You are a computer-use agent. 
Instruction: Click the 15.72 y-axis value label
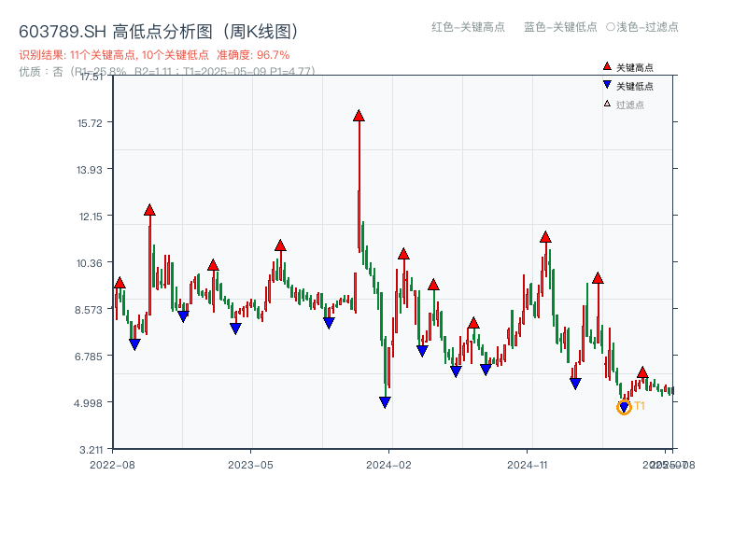[x=91, y=122]
